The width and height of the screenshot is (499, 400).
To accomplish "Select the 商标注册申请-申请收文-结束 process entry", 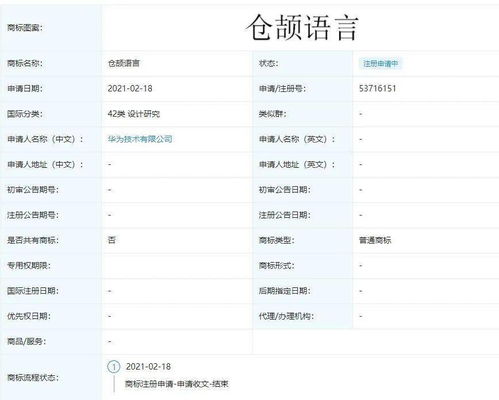I will (177, 384).
